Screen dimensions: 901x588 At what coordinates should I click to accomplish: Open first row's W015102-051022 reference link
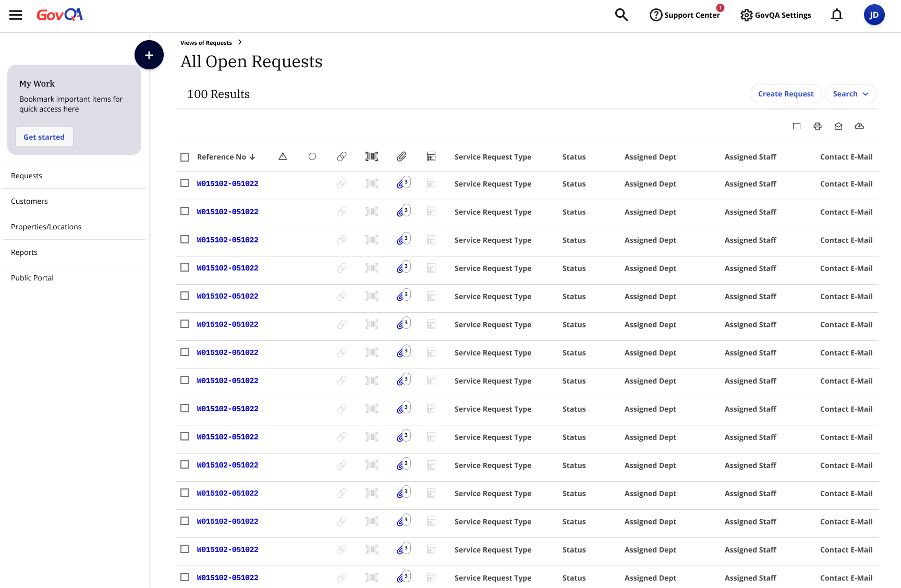(227, 183)
